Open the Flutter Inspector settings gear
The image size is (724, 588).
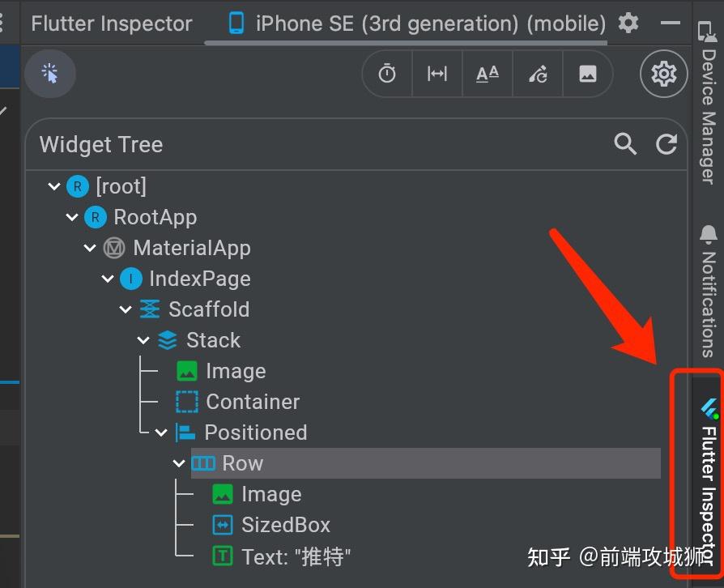click(663, 74)
